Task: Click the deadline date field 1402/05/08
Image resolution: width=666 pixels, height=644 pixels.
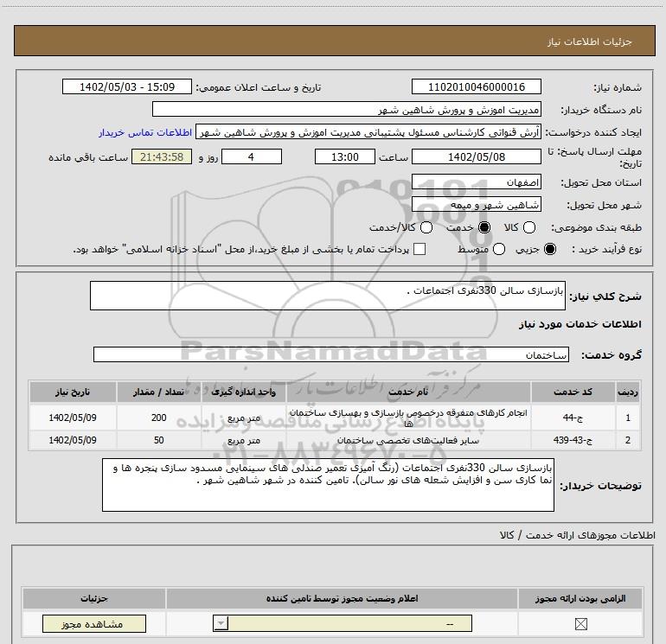Action: click(x=476, y=156)
